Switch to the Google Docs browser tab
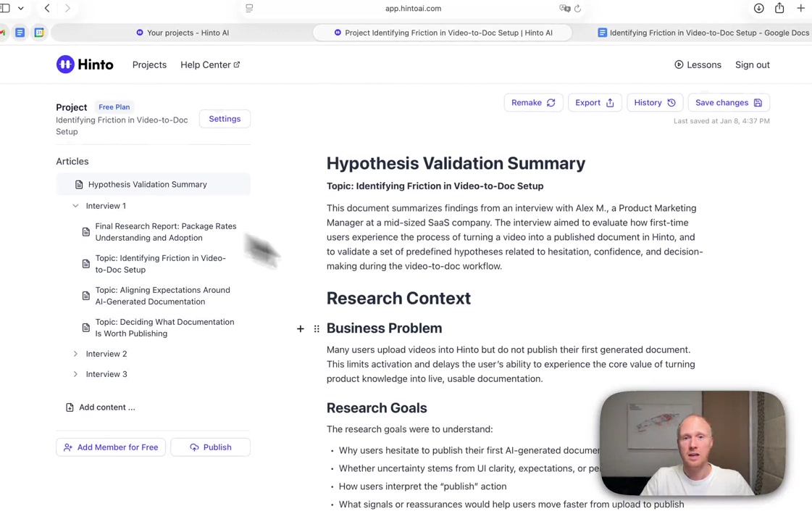This screenshot has height=522, width=812. (703, 33)
